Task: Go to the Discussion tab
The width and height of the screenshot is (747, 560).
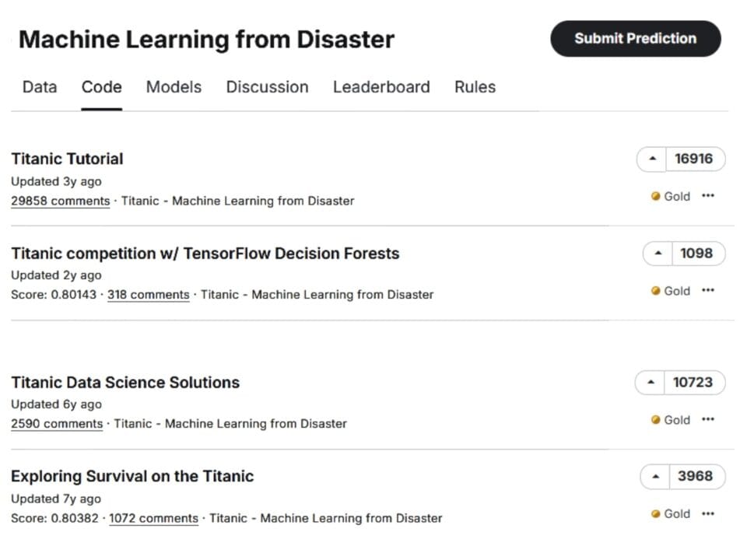Action: 267,87
